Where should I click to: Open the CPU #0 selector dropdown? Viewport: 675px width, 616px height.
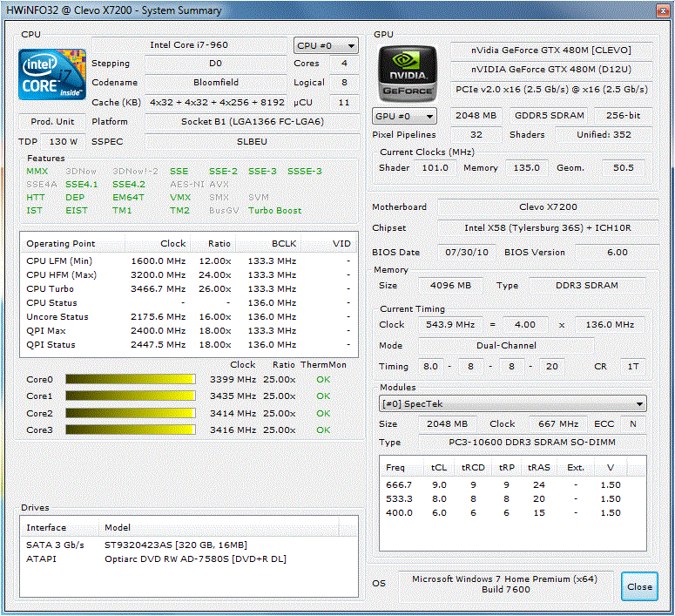pyautogui.click(x=326, y=45)
